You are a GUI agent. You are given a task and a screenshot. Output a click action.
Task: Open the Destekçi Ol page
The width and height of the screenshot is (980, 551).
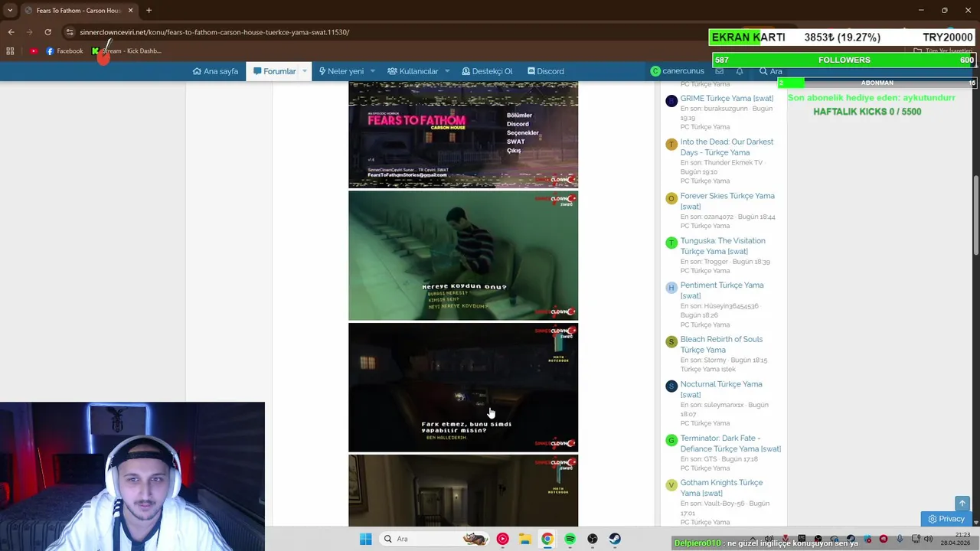pyautogui.click(x=487, y=71)
